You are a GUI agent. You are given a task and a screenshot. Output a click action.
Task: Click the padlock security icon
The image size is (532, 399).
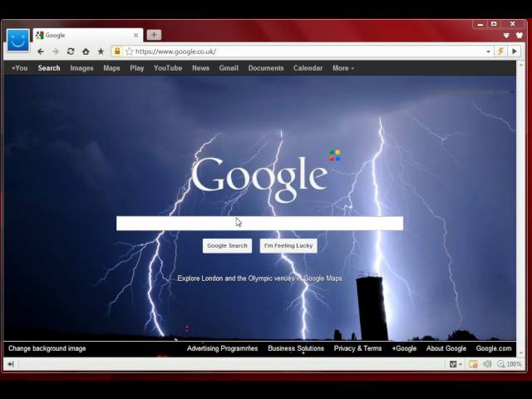tap(117, 52)
